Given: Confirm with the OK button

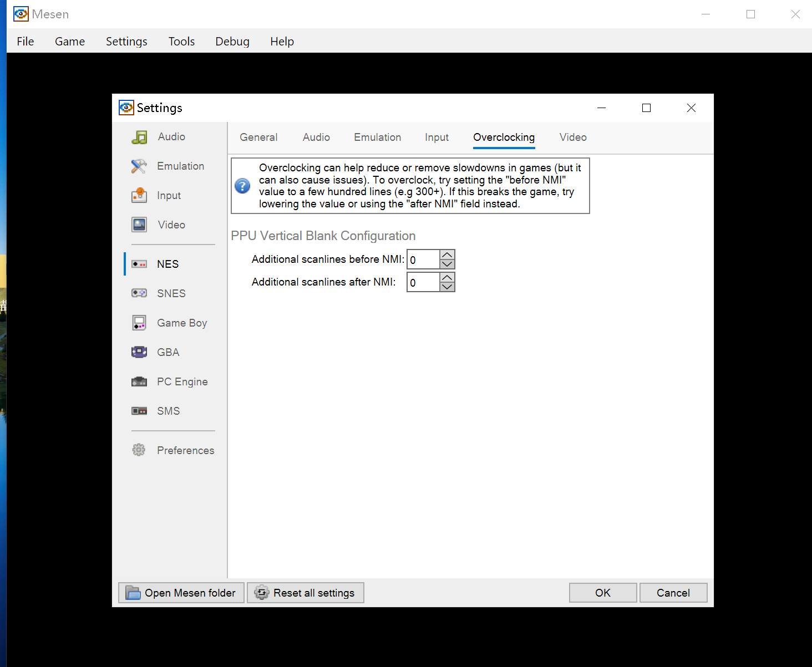Looking at the screenshot, I should click(603, 593).
